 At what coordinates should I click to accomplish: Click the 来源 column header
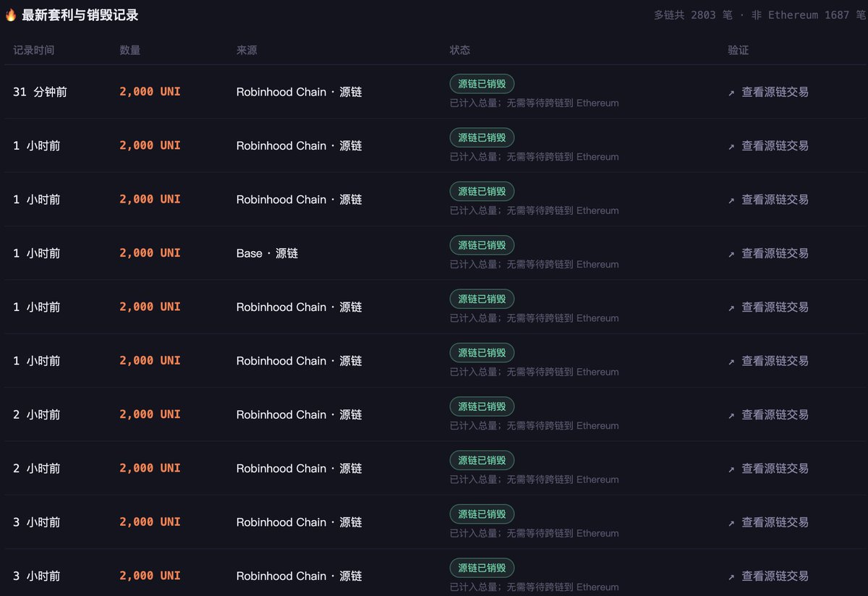coord(247,51)
